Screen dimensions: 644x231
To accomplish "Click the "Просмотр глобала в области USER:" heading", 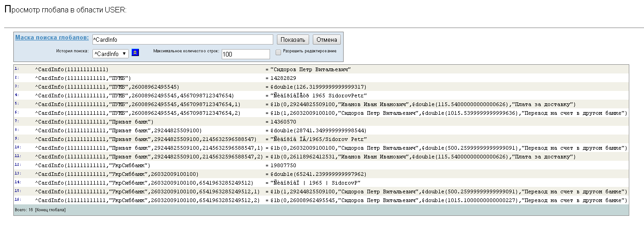I will click(x=65, y=10).
